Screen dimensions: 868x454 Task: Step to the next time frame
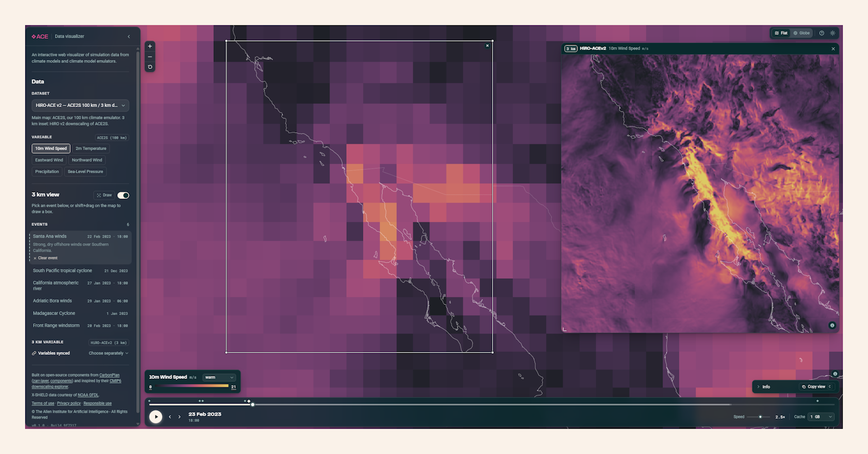click(180, 416)
